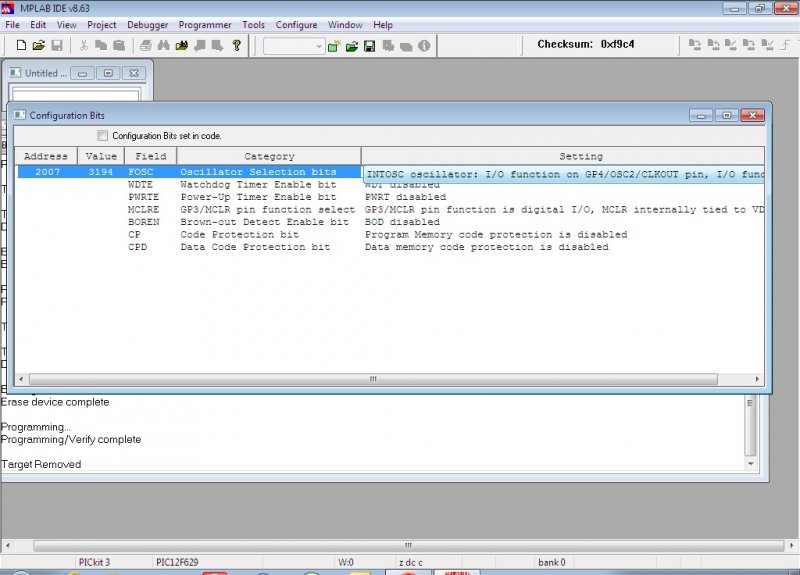Click the text field in Untitled window
The width and height of the screenshot is (800, 575).
76,94
